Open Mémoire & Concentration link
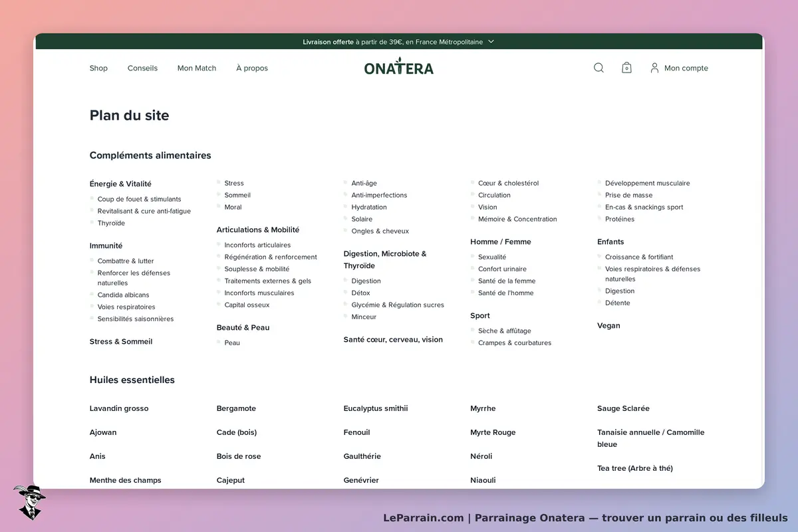Screen dimensions: 798x532 click(x=518, y=219)
